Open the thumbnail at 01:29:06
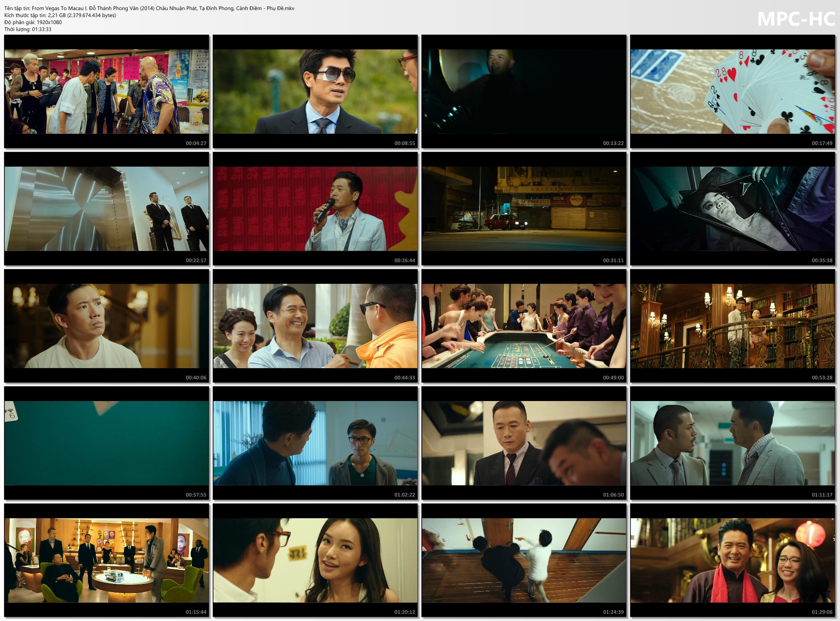Viewport: 840px width, 621px height. [733, 560]
